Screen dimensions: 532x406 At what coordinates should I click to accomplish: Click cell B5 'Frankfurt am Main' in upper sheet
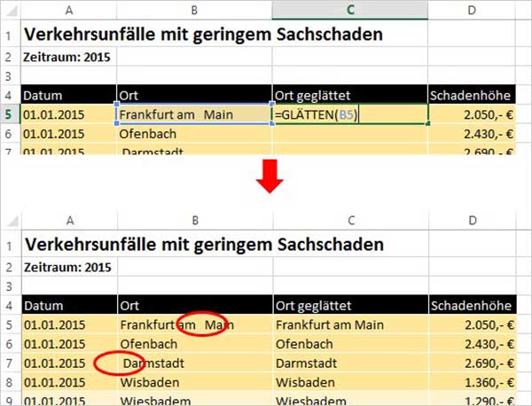(194, 114)
